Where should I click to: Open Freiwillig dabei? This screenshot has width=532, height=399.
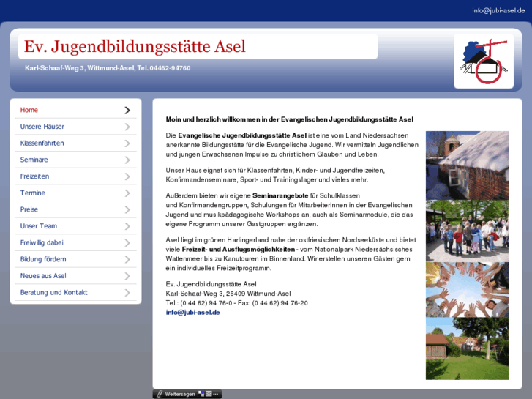coord(75,243)
